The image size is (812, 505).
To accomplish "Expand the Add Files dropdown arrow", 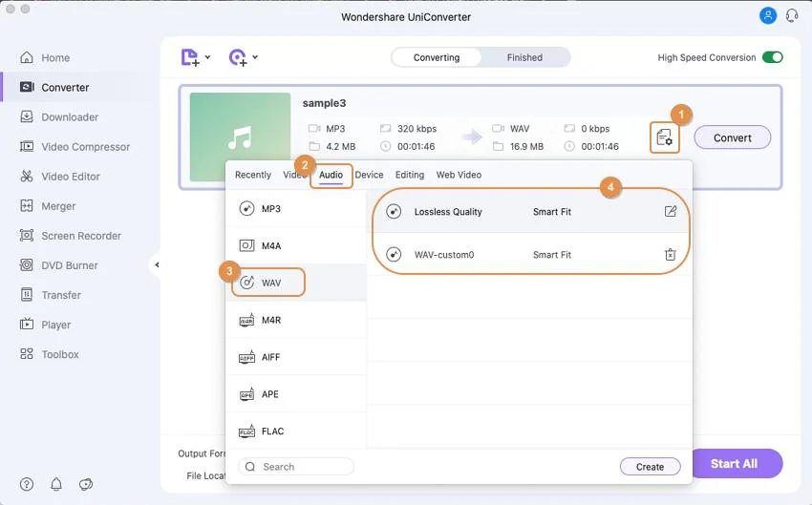I will point(207,57).
